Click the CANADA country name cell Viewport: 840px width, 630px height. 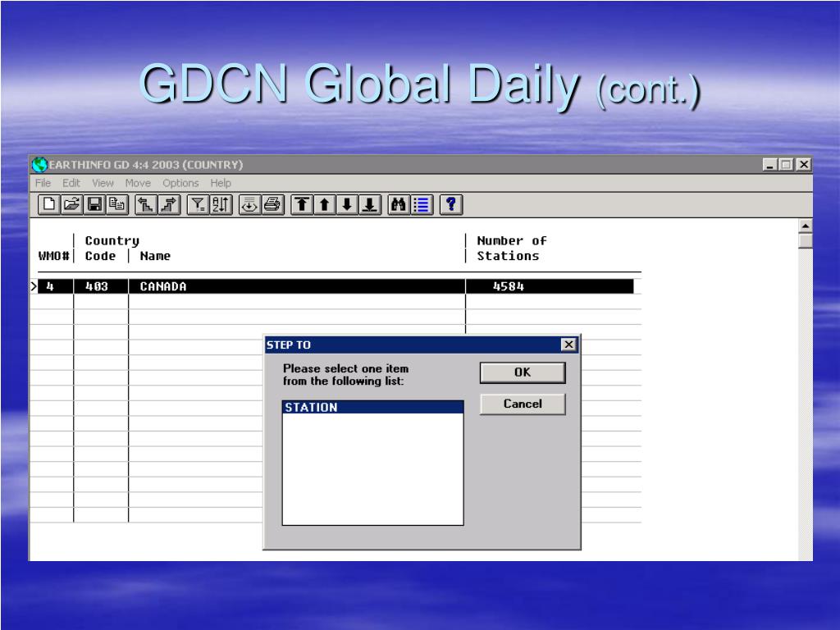pos(297,286)
